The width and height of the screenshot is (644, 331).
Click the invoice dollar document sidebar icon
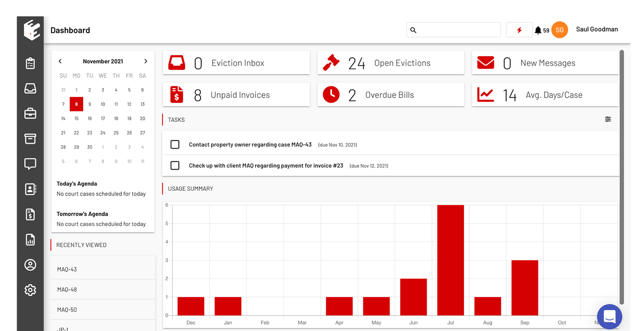click(30, 215)
